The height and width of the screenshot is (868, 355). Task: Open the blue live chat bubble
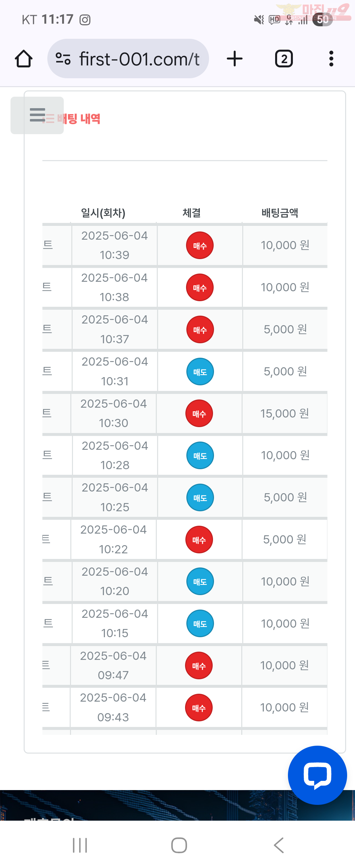[317, 775]
